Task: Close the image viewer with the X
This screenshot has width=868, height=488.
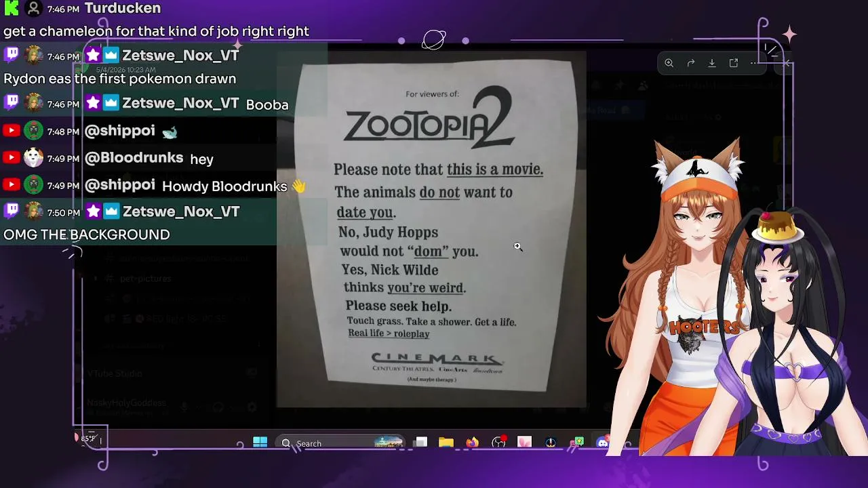Action: point(786,63)
